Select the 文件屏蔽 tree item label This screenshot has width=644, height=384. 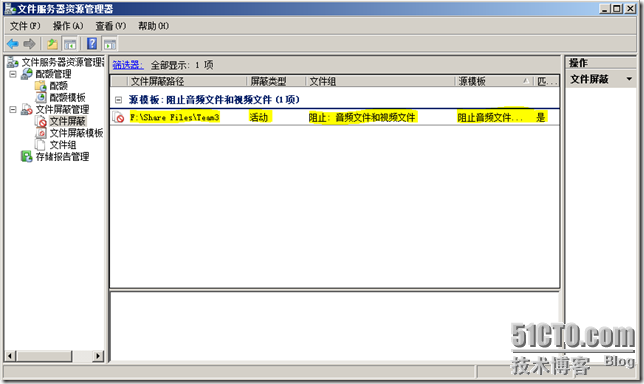[x=67, y=121]
